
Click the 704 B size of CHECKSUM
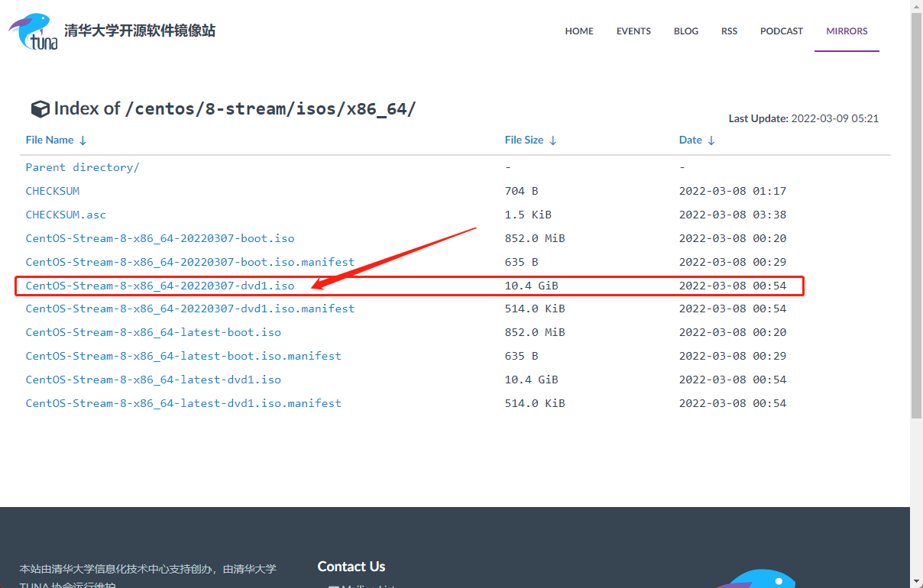[x=521, y=191]
